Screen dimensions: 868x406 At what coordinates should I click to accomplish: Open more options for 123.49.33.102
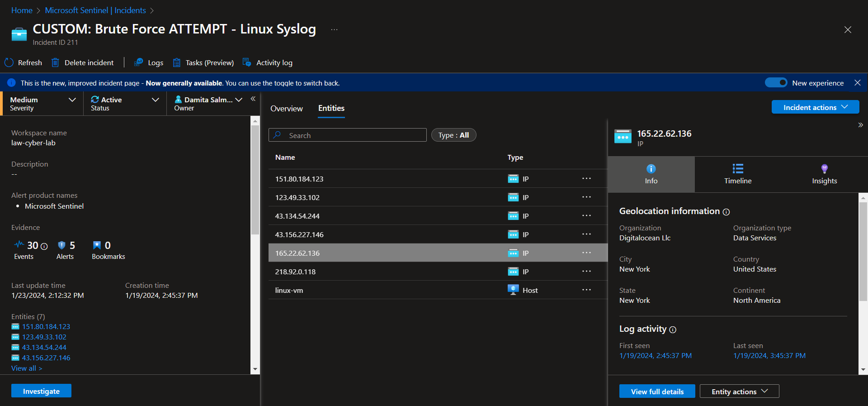click(x=586, y=197)
